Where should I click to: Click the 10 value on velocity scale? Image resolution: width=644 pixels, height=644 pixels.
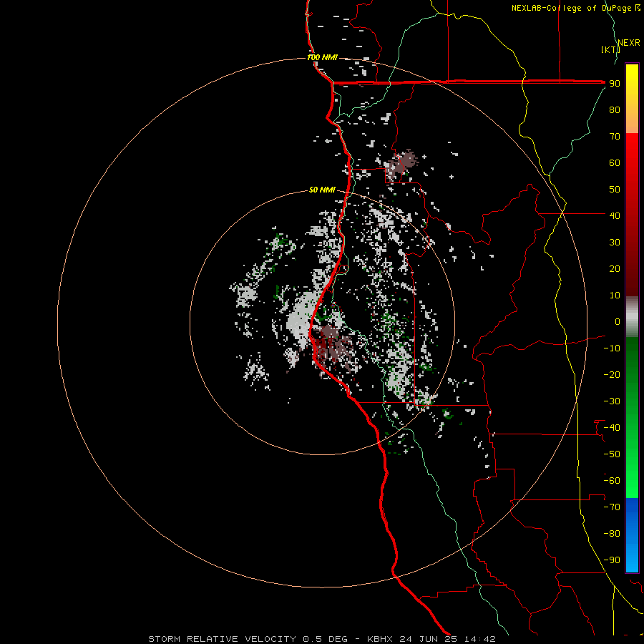point(615,296)
